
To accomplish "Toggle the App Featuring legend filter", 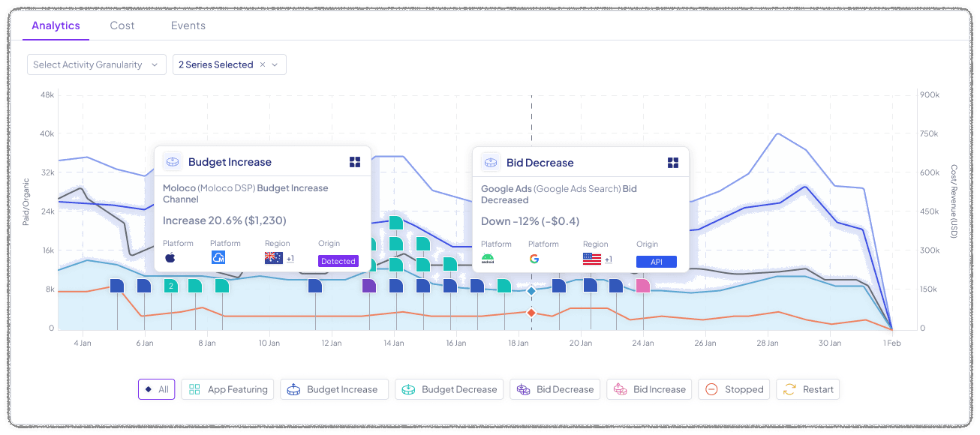I will (227, 389).
